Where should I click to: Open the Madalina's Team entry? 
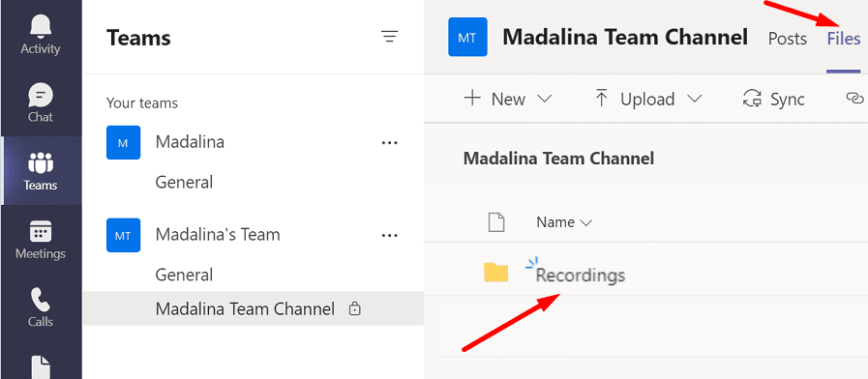click(x=218, y=235)
